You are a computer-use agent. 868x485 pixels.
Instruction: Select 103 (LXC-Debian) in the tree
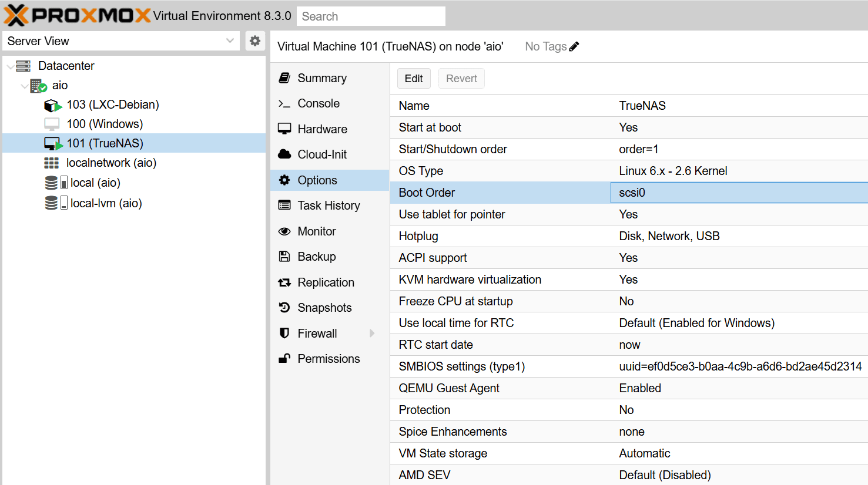coord(113,105)
